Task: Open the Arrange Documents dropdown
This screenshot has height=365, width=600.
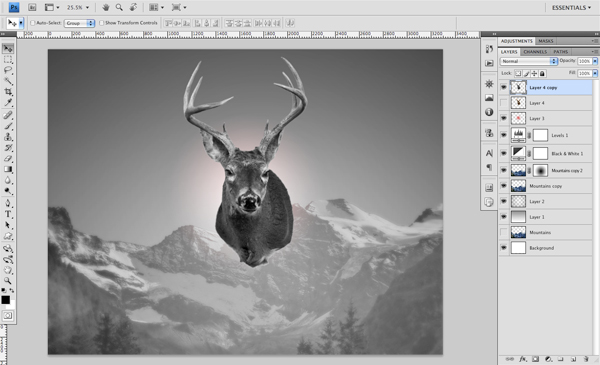Action: (x=156, y=7)
